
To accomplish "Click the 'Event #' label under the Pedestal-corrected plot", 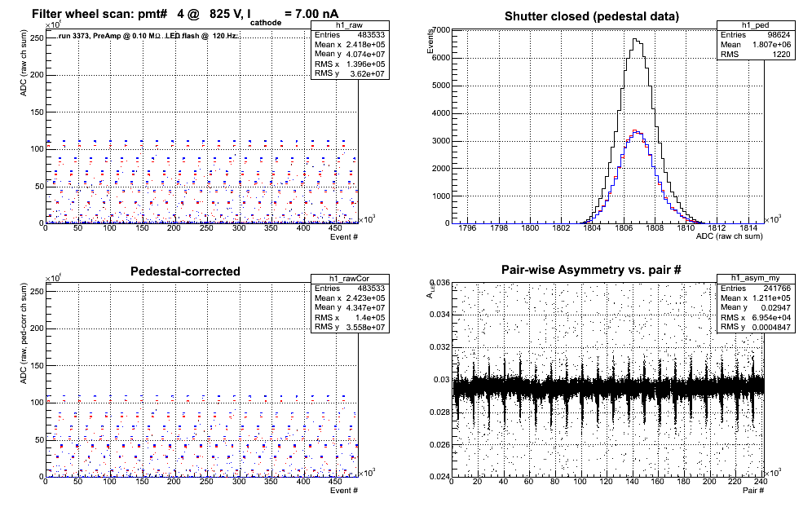I will [344, 490].
